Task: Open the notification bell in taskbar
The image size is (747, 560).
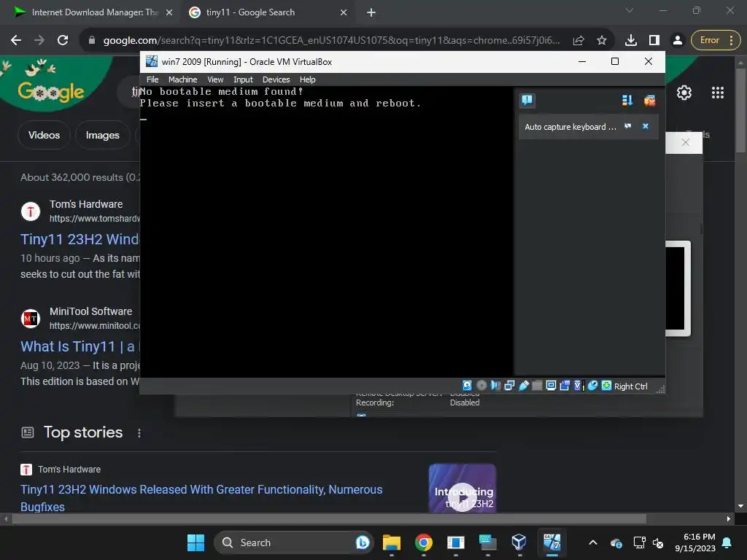Action: 727,542
